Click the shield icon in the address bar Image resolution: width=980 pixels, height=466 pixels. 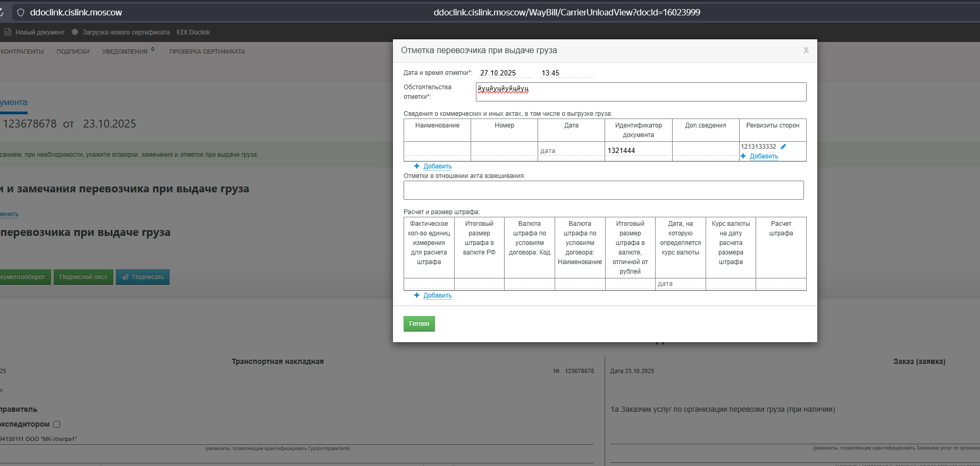tap(21, 12)
